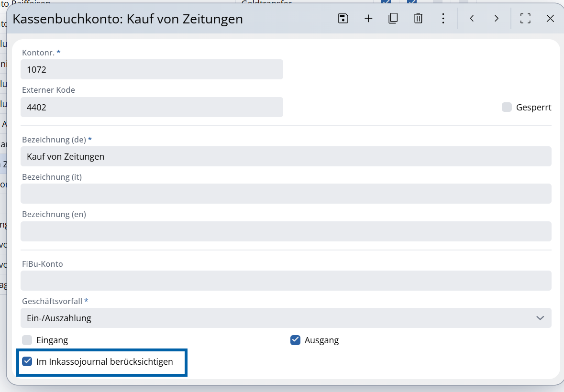Click the save disk icon
This screenshot has width=564, height=392.
[x=343, y=19]
